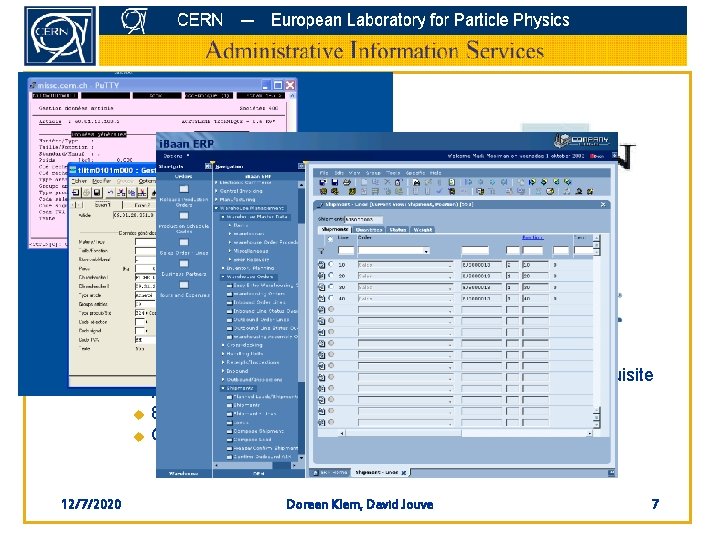Click the lines table horizontal scrollbar
The height and width of the screenshot is (540, 720).
(x=465, y=433)
